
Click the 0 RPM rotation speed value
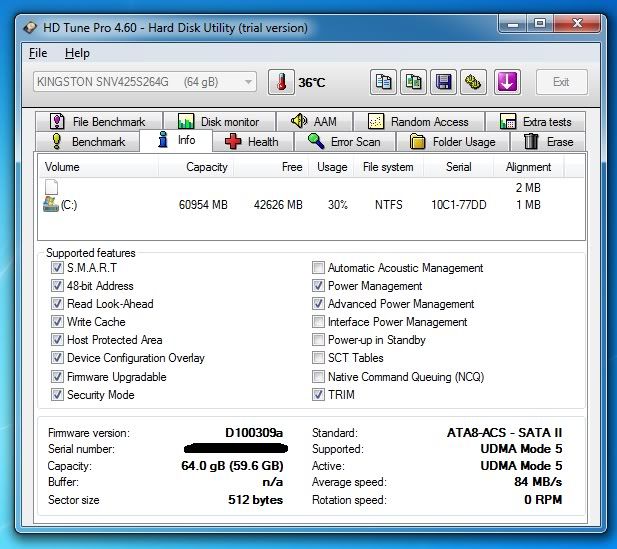pyautogui.click(x=543, y=500)
